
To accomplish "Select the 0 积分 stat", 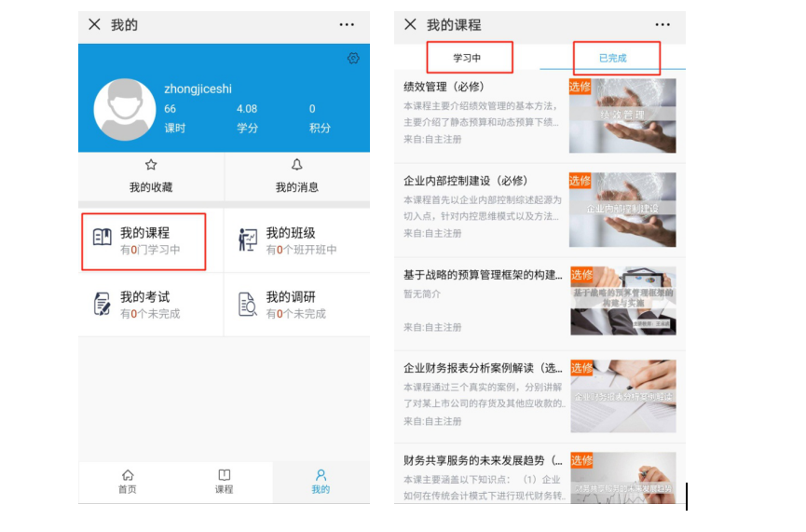I will 320,118.
